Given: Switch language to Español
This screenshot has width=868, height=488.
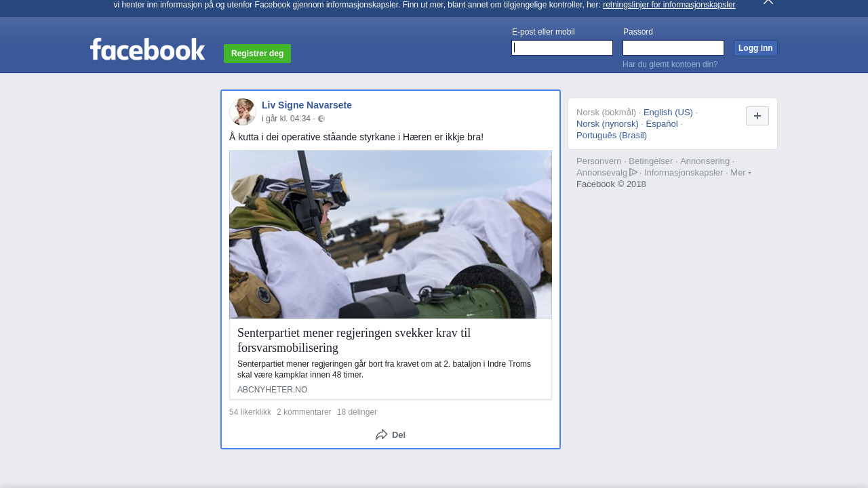Looking at the screenshot, I should pyautogui.click(x=662, y=124).
